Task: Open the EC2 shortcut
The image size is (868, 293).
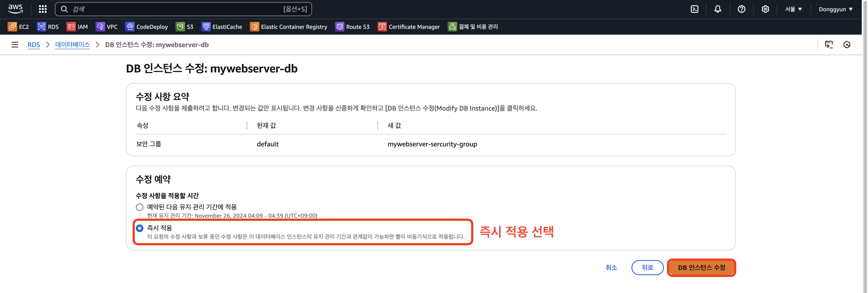Action: pyautogui.click(x=19, y=27)
